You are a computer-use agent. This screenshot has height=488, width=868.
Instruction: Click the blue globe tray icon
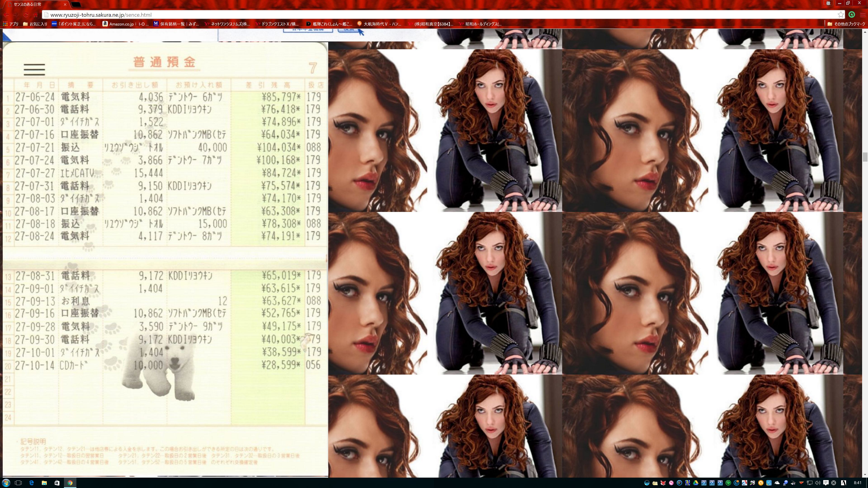click(x=647, y=483)
